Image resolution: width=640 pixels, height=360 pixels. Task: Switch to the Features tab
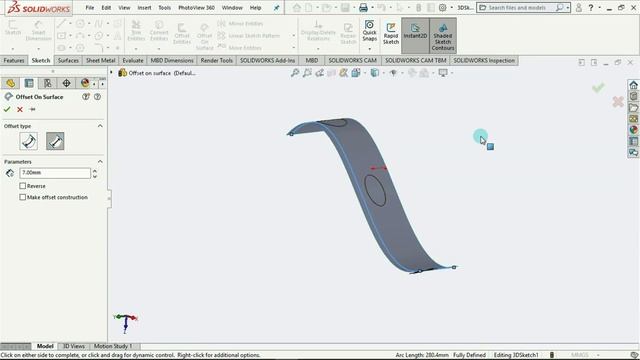(x=14, y=60)
